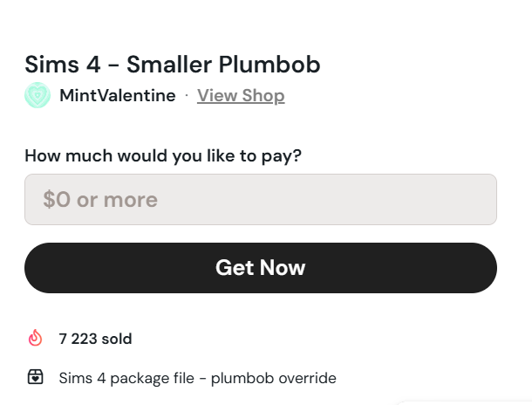Viewport: 532px width, 405px height.
Task: Click the MintValentine shop name
Action: tap(117, 95)
